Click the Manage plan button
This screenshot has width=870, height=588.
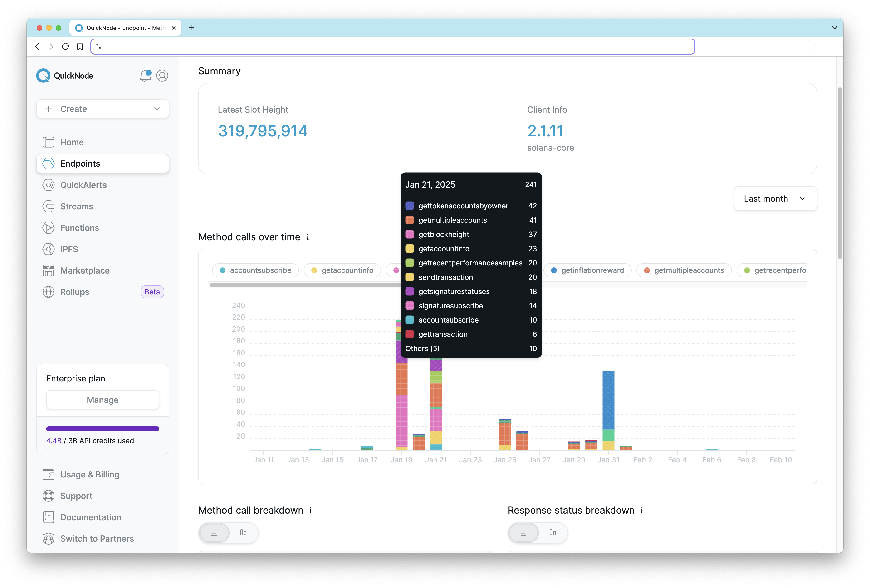click(103, 400)
